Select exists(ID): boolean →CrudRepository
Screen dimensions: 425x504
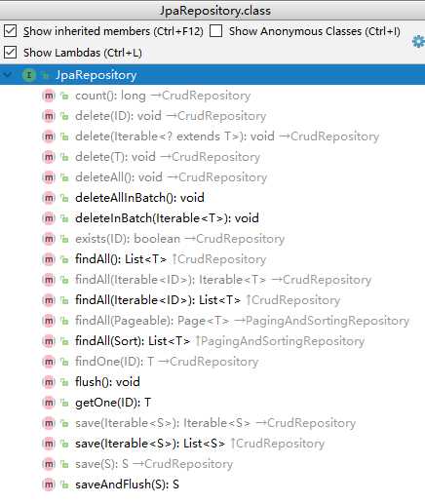[180, 239]
